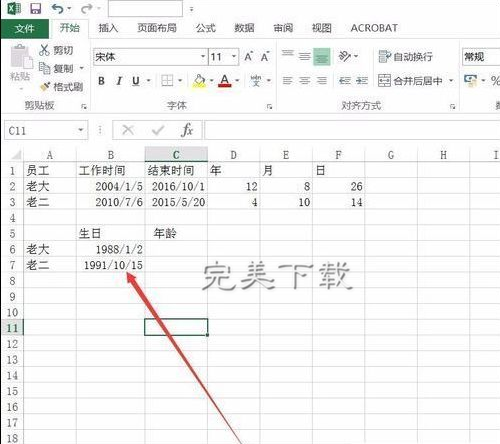Viewport: 500px width, 444px height.
Task: Select the 年龄 header cell
Action: pyautogui.click(x=176, y=233)
